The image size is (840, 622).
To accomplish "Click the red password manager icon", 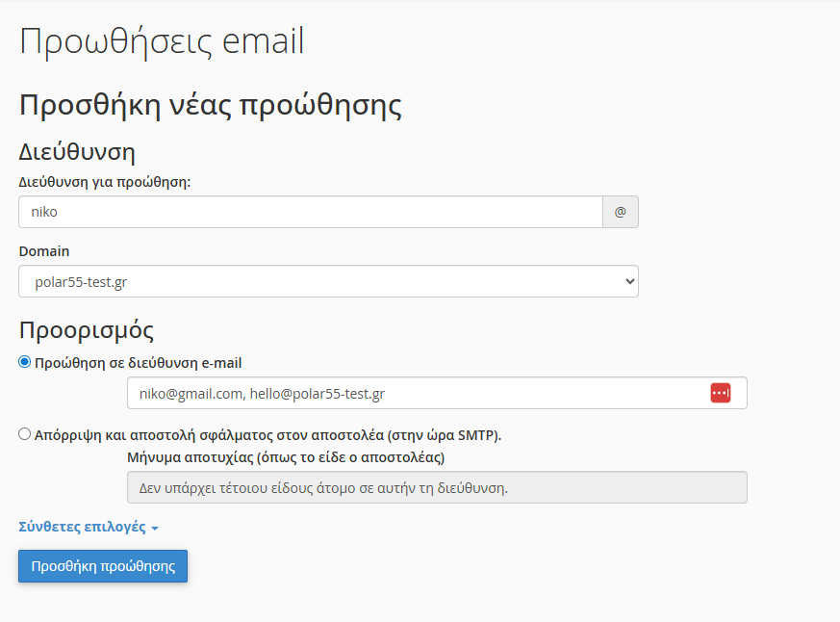I will 721,393.
